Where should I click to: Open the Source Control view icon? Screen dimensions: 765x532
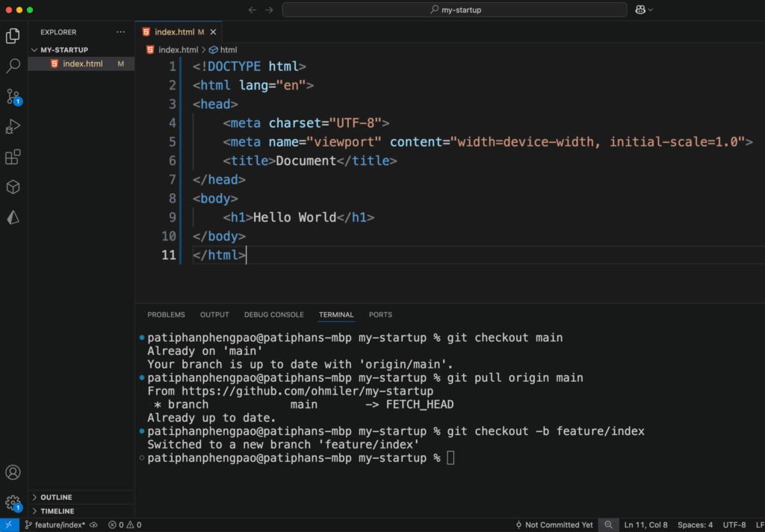tap(13, 96)
